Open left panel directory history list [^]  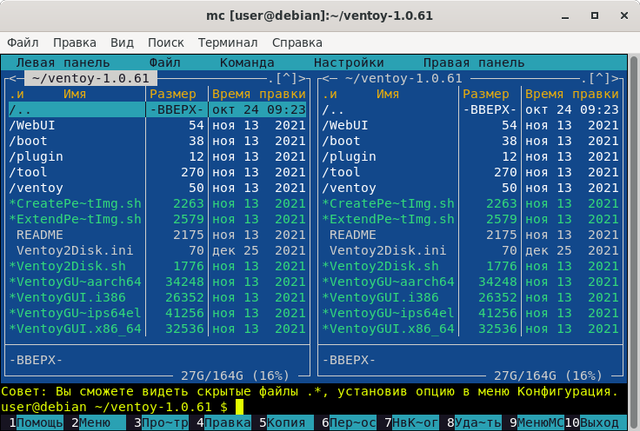(x=286, y=78)
